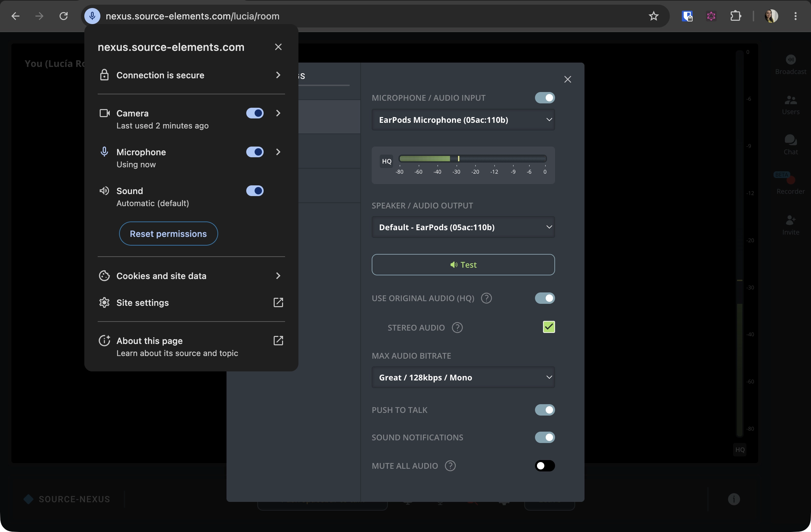Click the Test speaker button
Viewport: 811px width, 532px height.
pyautogui.click(x=463, y=265)
